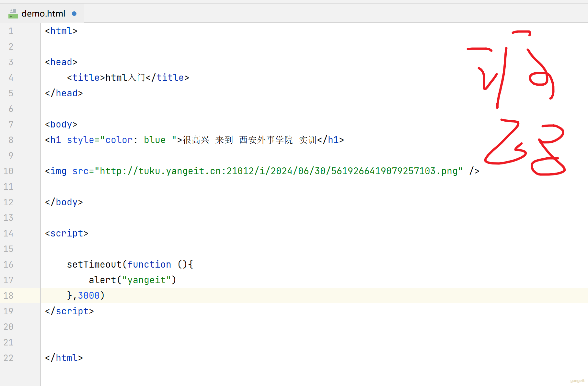
Task: Click line number 10 in the gutter
Action: 8,171
